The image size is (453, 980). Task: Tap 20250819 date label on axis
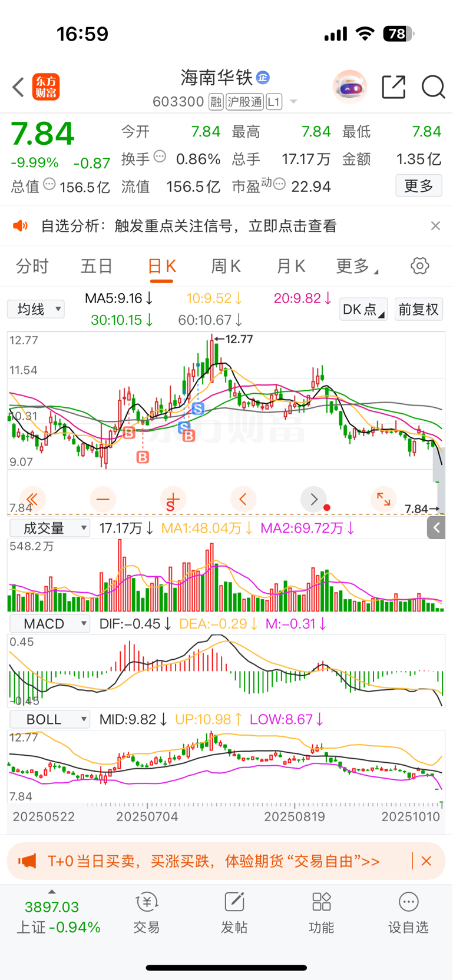coord(294,816)
